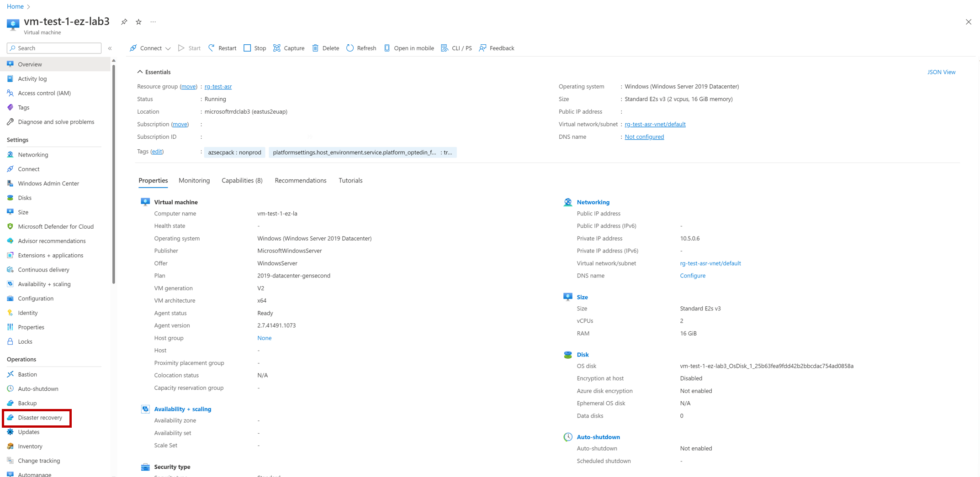Viewport: 980px width, 477px height.
Task: Stop the virtual machine
Action: click(x=255, y=48)
